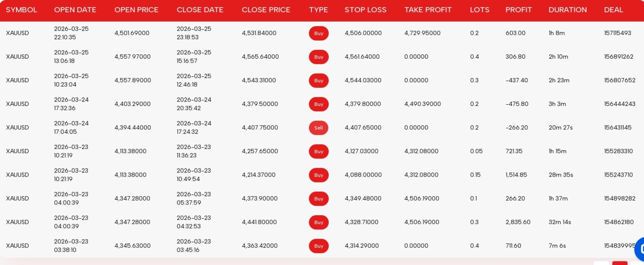Click the DEAL column header
The width and height of the screenshot is (644, 265).
(x=613, y=10)
